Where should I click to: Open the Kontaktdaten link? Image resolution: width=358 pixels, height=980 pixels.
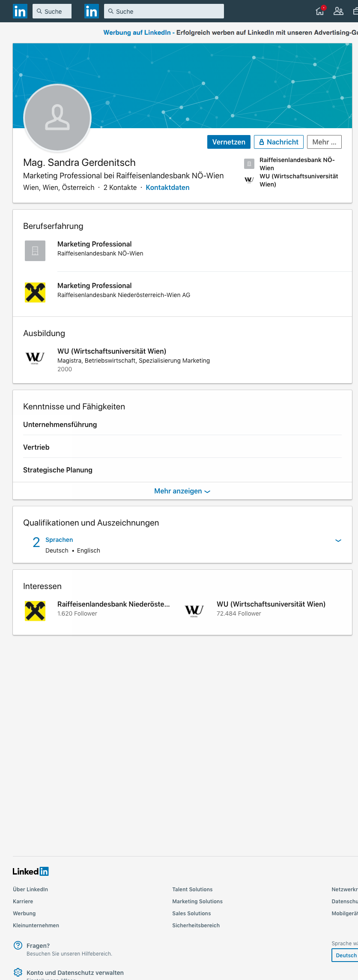tap(167, 187)
